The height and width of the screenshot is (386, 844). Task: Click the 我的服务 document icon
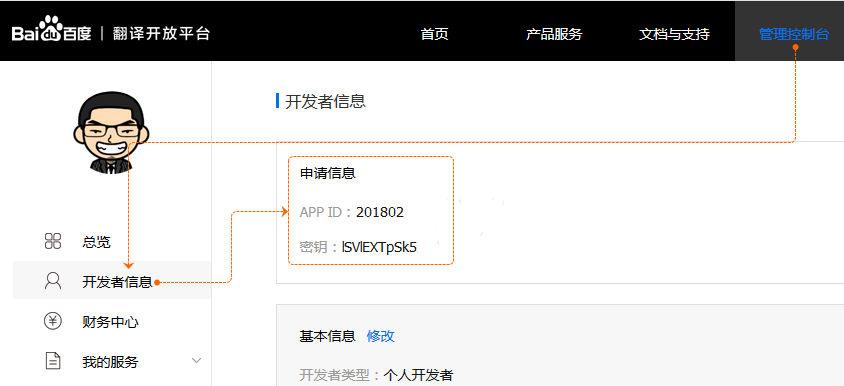pyautogui.click(x=53, y=361)
